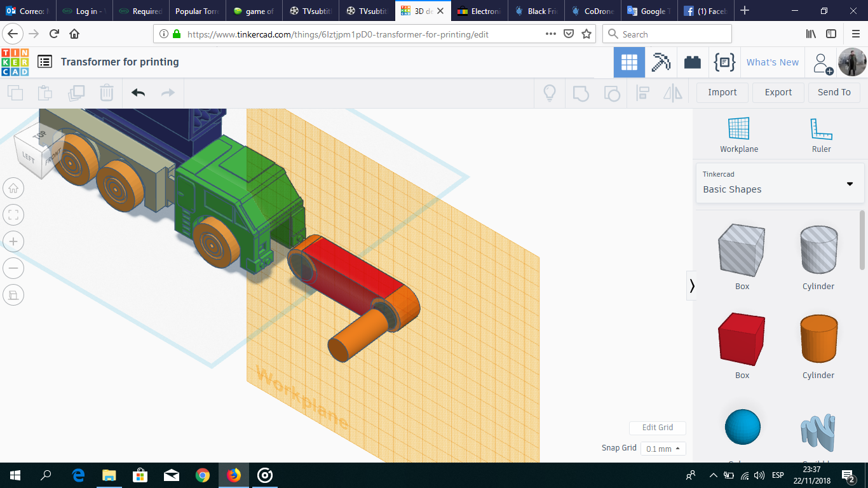Zoom in the viewport

click(x=13, y=241)
